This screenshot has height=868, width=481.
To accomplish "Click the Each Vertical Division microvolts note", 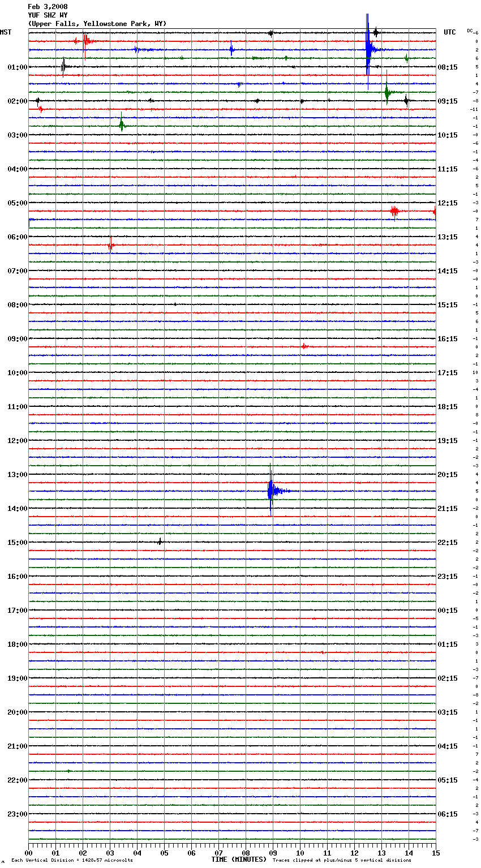I will [72, 861].
